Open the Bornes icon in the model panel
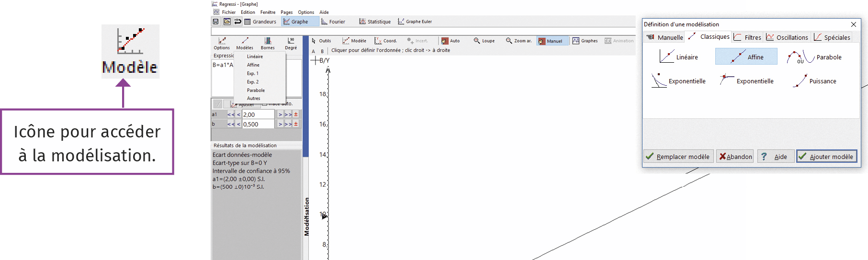868x260 pixels. click(268, 43)
